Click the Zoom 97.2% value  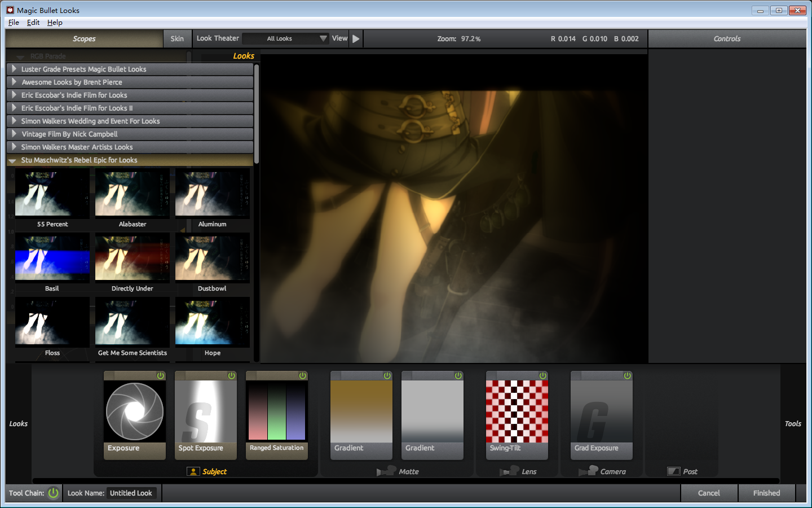click(x=470, y=39)
